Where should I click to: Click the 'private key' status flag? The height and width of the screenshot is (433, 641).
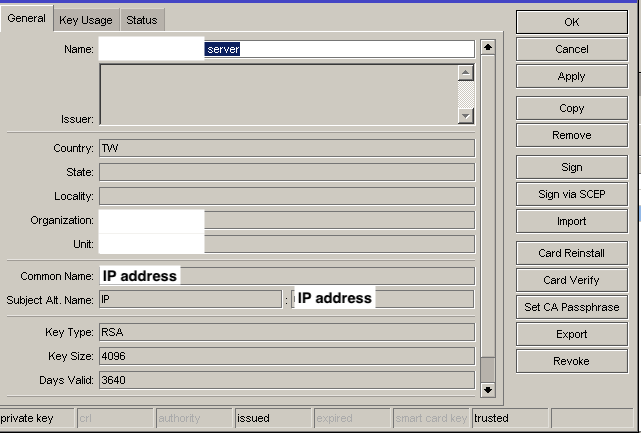point(37,418)
